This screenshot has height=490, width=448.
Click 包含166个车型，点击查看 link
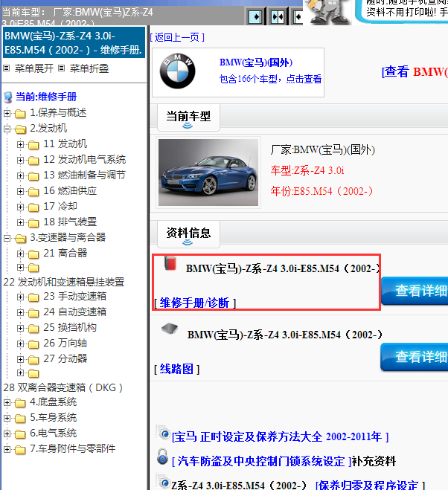pyautogui.click(x=270, y=79)
